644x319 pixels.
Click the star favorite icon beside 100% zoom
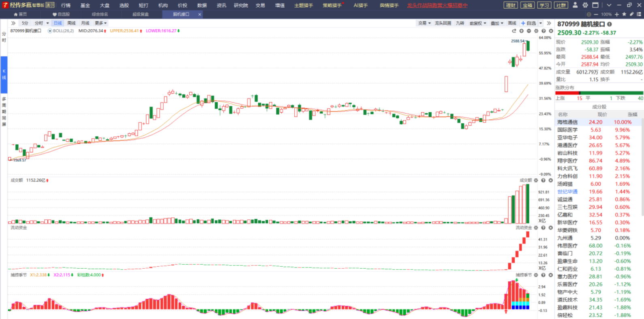coord(624,14)
